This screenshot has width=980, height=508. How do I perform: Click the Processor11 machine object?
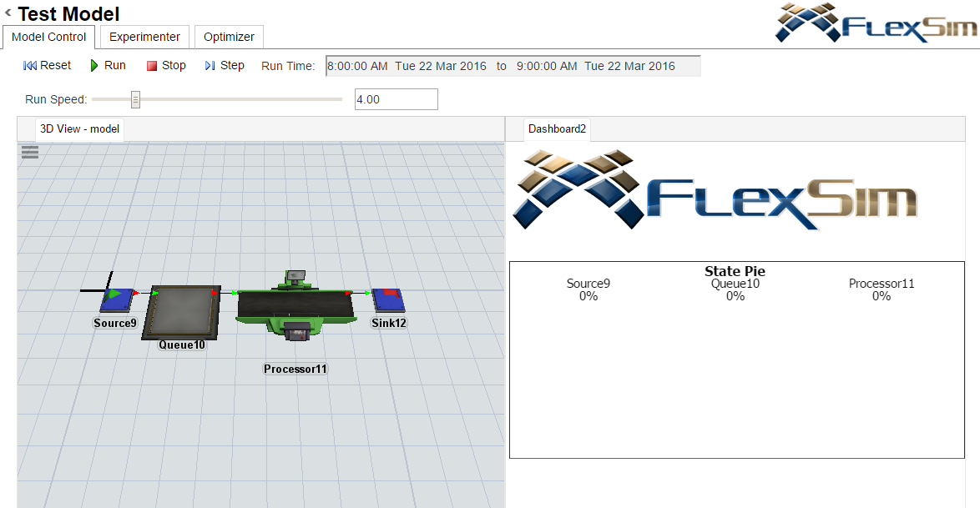pos(296,308)
